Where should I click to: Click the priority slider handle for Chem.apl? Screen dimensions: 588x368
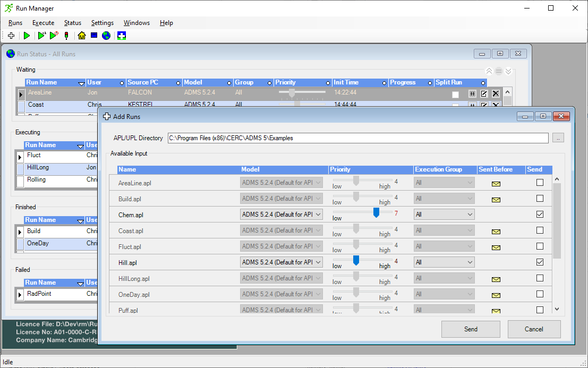tap(376, 212)
